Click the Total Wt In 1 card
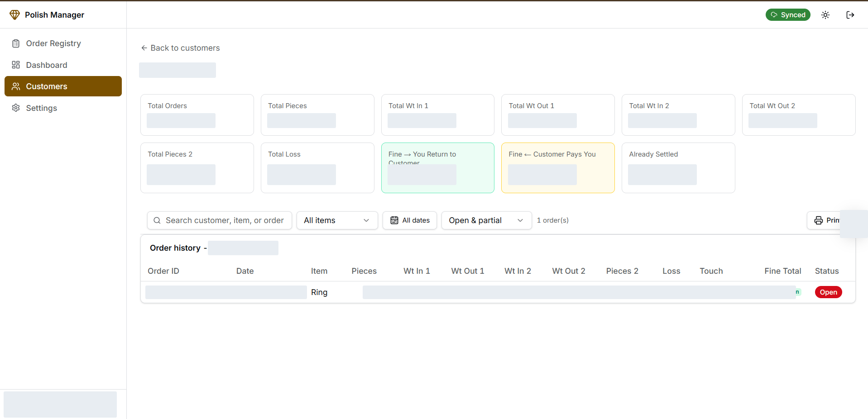 [438, 115]
